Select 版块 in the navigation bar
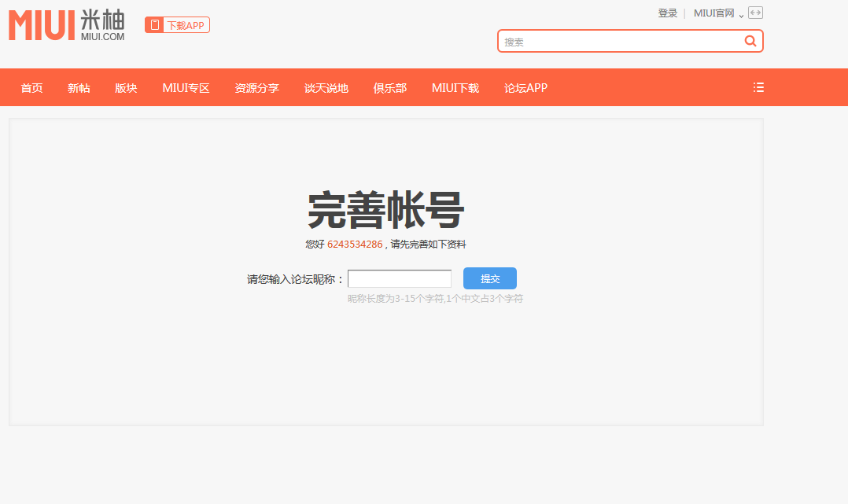The image size is (848, 504). pos(126,88)
